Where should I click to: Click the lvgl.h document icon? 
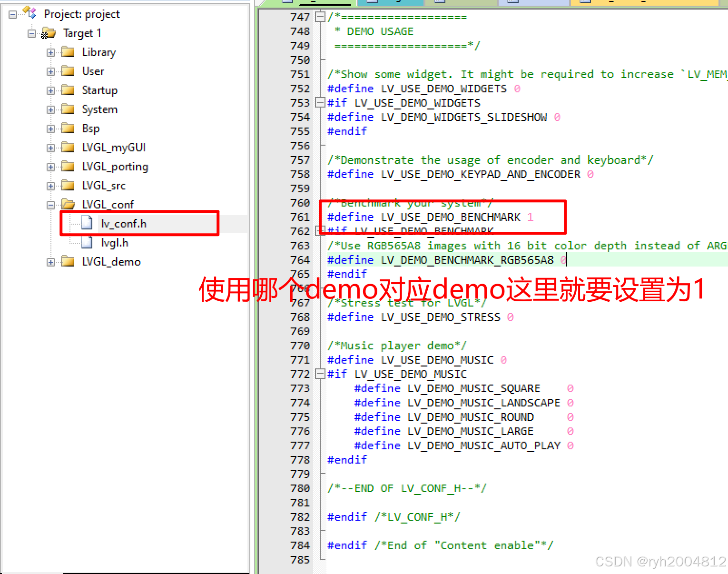tap(87, 242)
